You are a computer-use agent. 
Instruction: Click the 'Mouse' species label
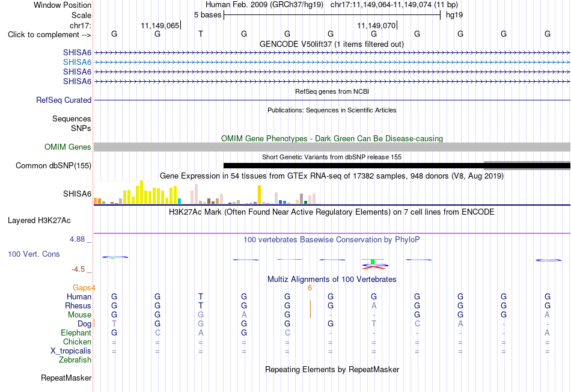coord(79,315)
